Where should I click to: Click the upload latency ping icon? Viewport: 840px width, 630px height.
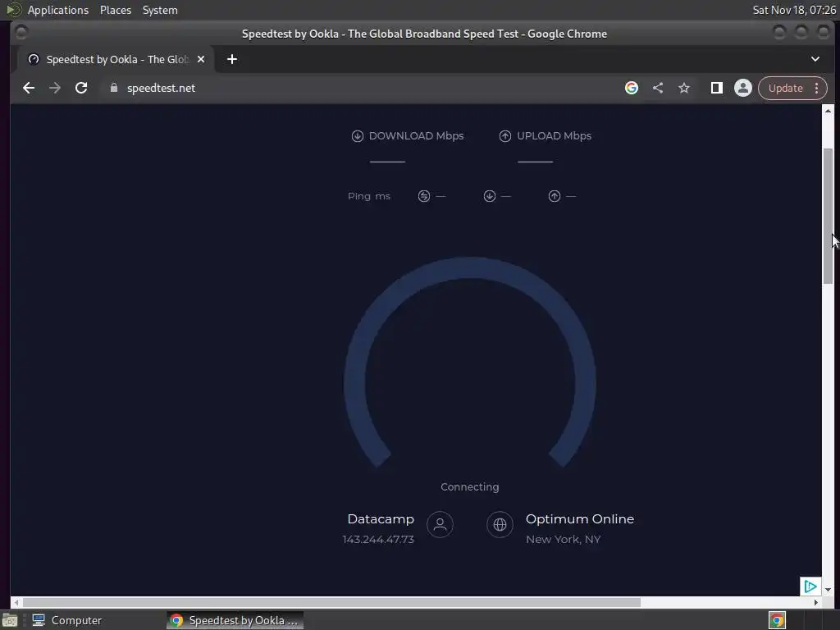click(555, 196)
